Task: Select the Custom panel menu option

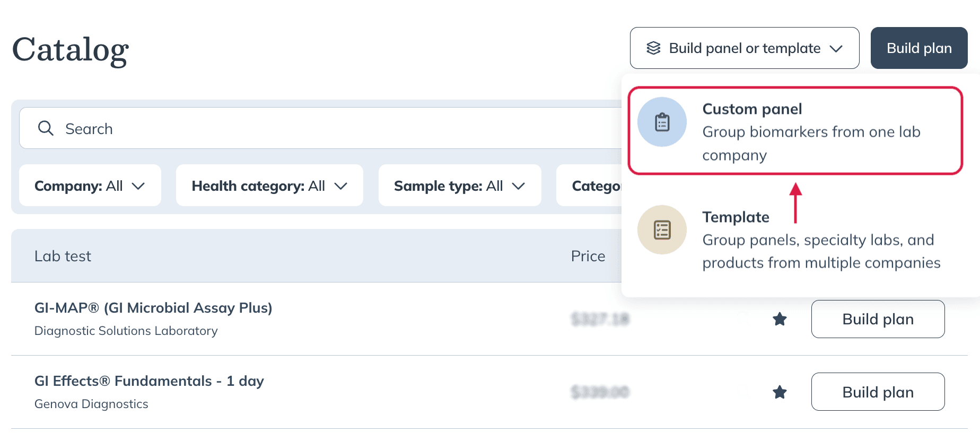Action: point(795,131)
